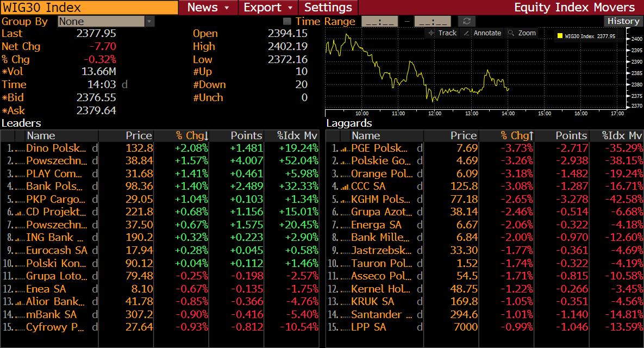Enable the Time Range checkbox
The width and height of the screenshot is (644, 348).
[x=287, y=21]
